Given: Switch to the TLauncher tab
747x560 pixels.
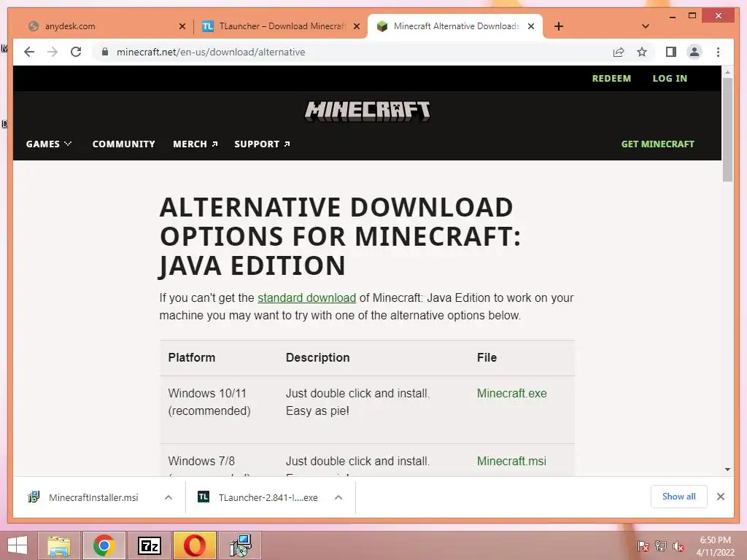Looking at the screenshot, I should [x=281, y=26].
